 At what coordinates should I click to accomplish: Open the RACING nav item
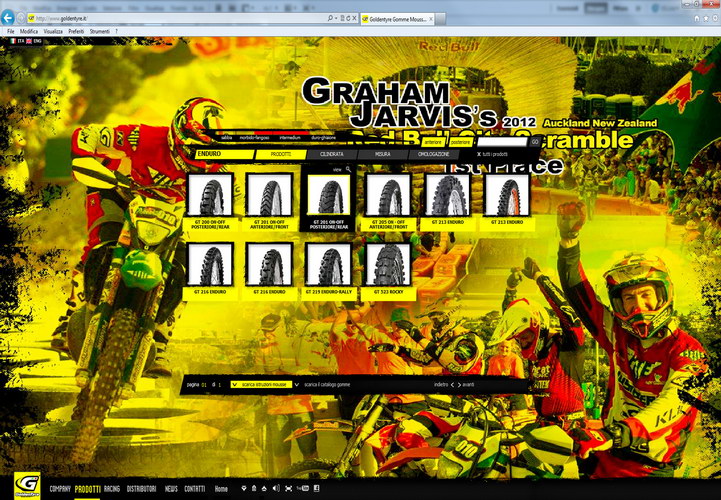112,489
